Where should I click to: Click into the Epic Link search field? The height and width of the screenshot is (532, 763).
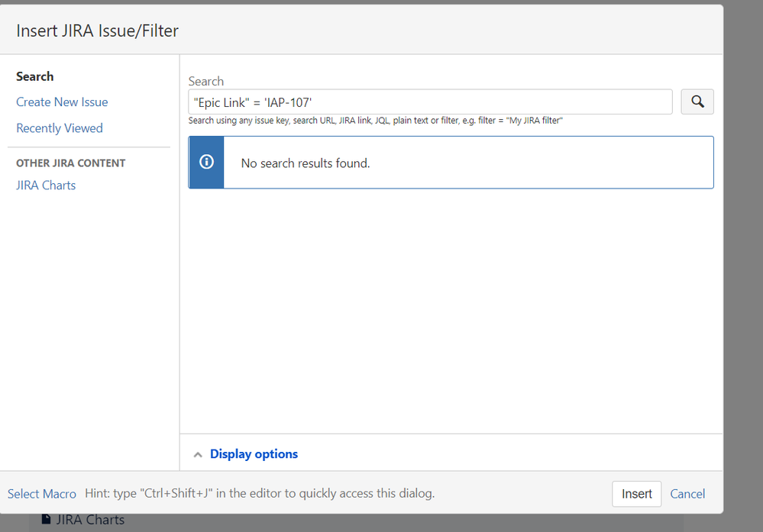429,102
